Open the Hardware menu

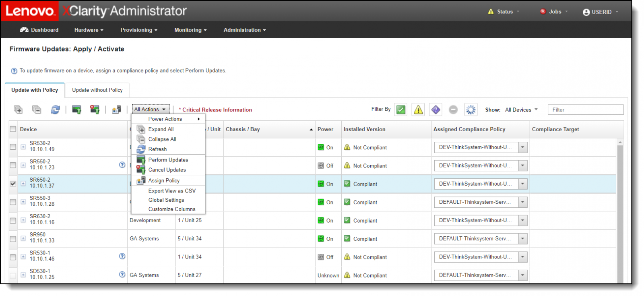pos(89,30)
